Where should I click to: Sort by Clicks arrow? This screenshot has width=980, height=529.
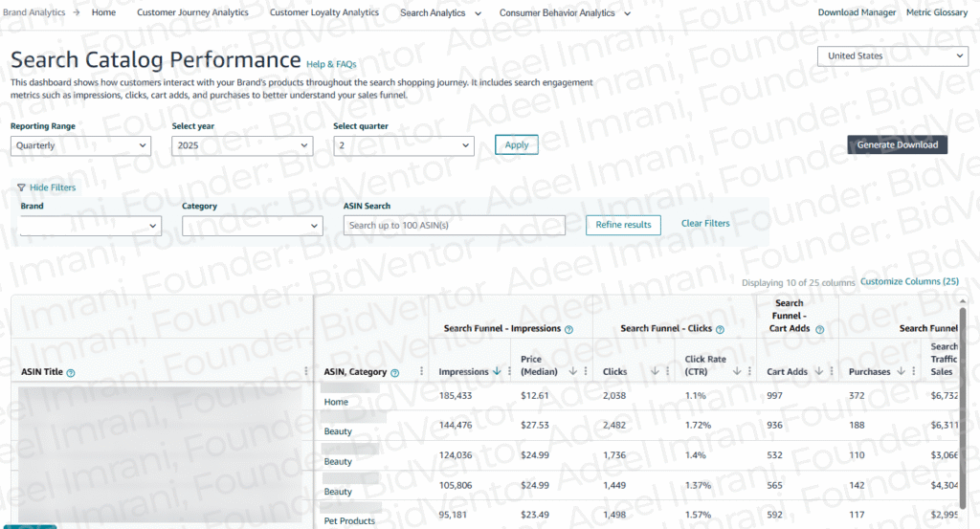pyautogui.click(x=655, y=371)
